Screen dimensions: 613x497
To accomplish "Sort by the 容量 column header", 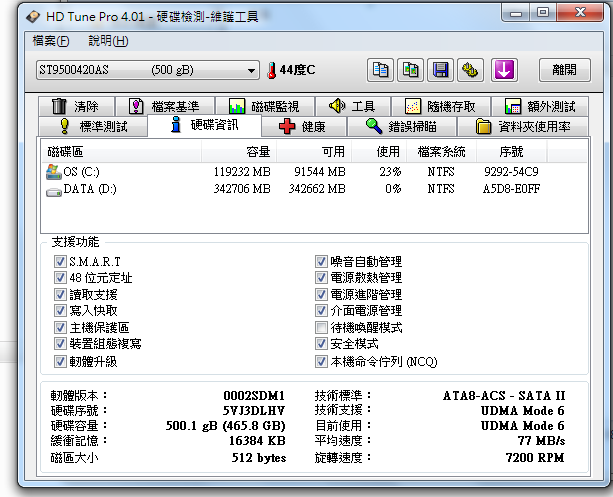I will click(239, 151).
